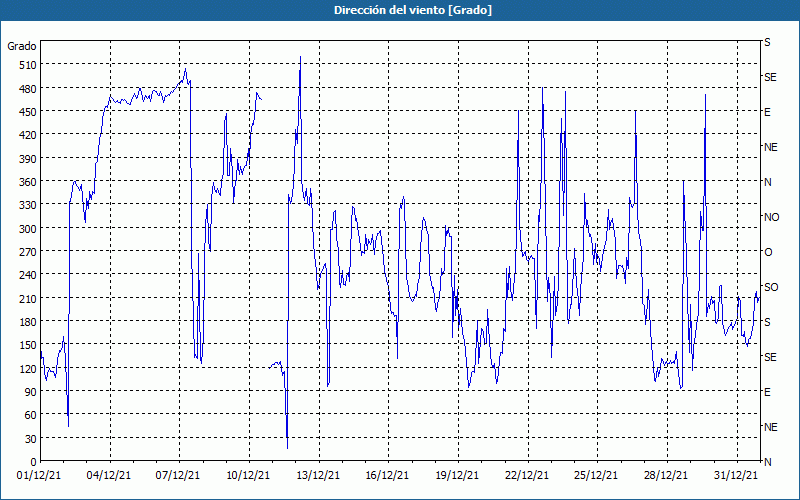
Task: Select the 120 degree axis label
Action: pyautogui.click(x=27, y=369)
